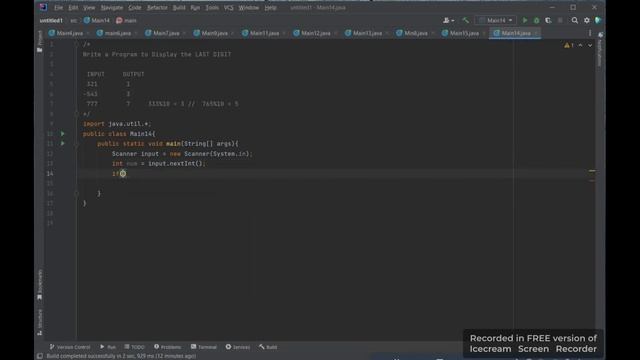Switch to the Main7.java tab

pyautogui.click(x=162, y=33)
